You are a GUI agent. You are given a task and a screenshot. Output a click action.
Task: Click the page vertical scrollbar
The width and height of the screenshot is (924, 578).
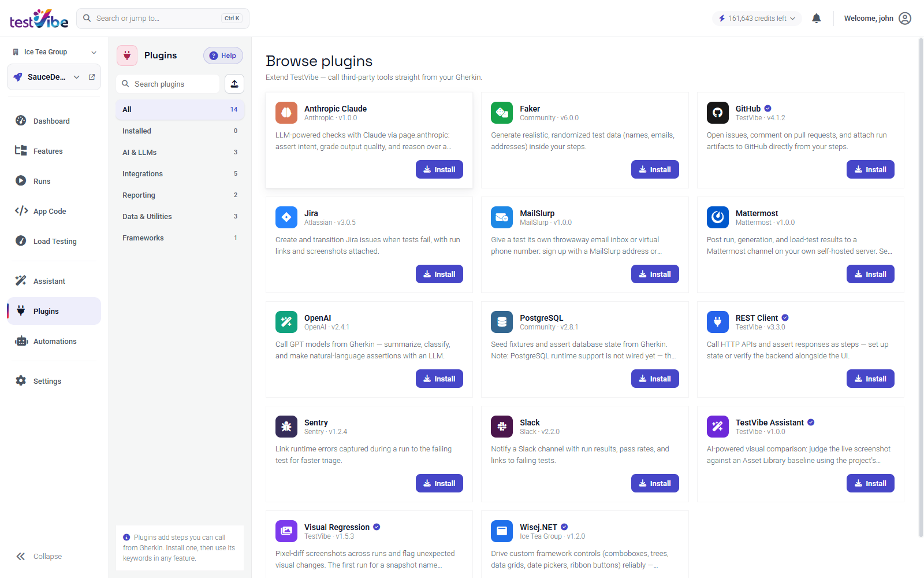921,289
